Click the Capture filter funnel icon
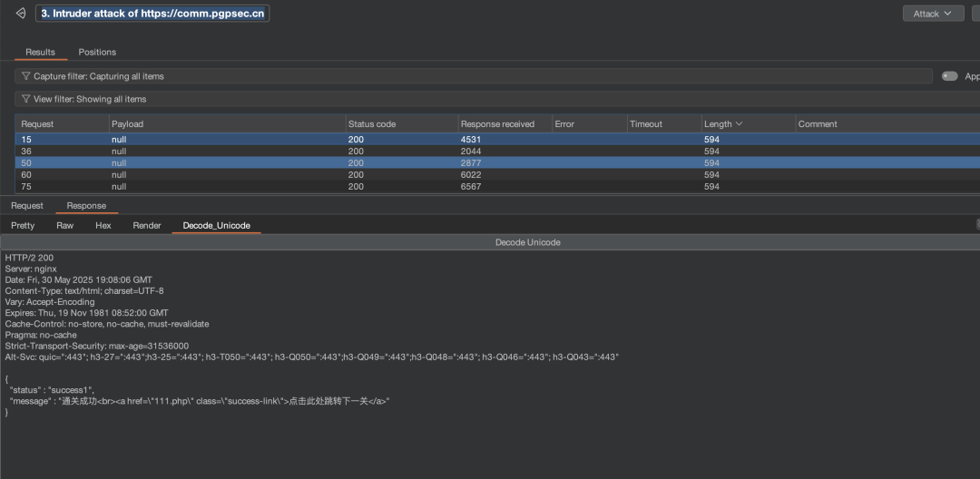Image resolution: width=980 pixels, height=479 pixels. 25,76
